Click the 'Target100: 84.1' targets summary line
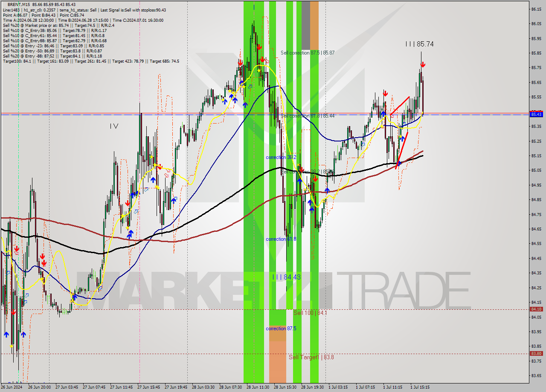The height and width of the screenshot is (392, 546). (x=91, y=61)
